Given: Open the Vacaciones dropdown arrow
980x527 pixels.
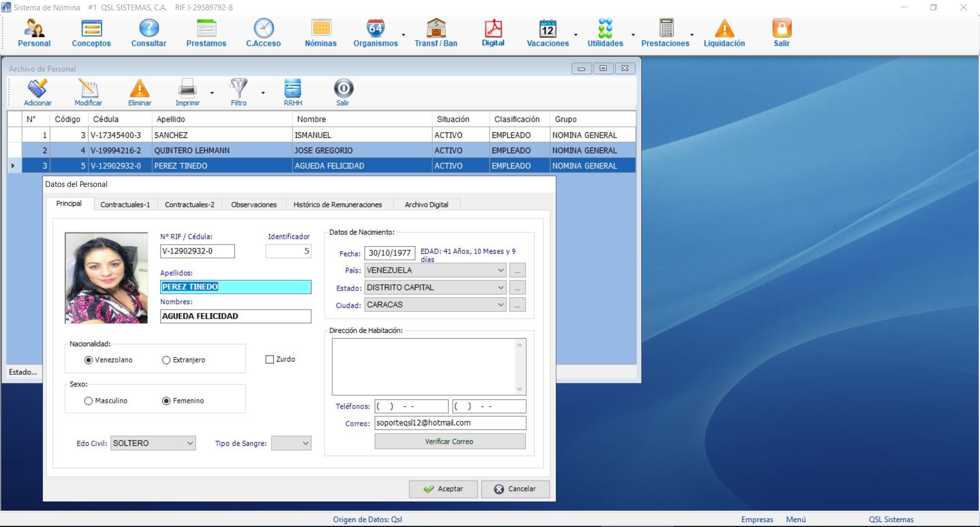Looking at the screenshot, I should click(576, 35).
